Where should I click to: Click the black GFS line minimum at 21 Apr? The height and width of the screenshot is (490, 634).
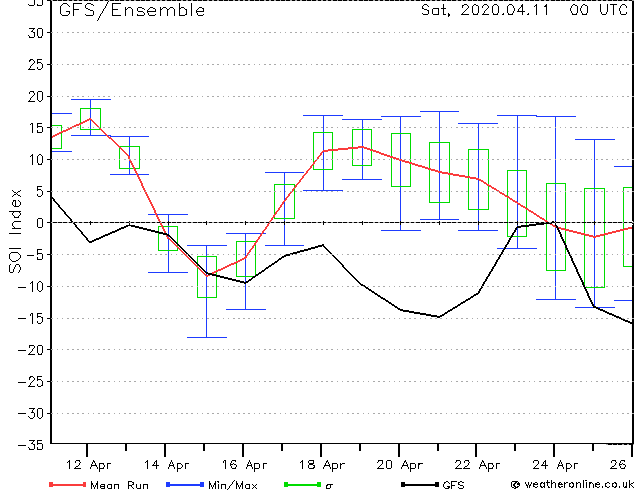point(439,317)
